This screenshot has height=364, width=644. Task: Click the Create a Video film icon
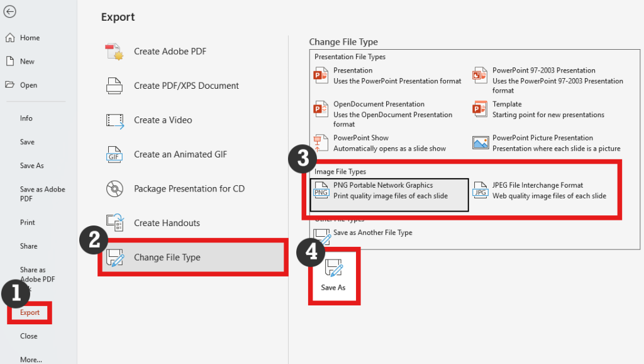point(114,120)
